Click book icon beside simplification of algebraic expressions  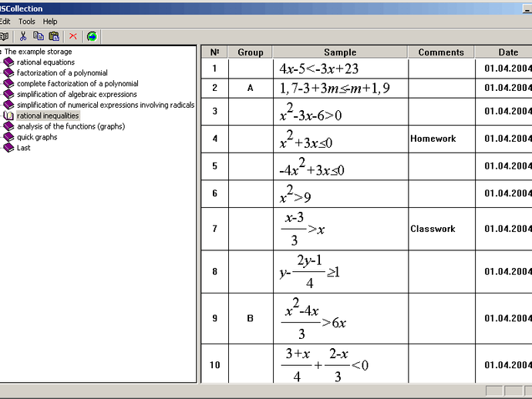pos(8,94)
